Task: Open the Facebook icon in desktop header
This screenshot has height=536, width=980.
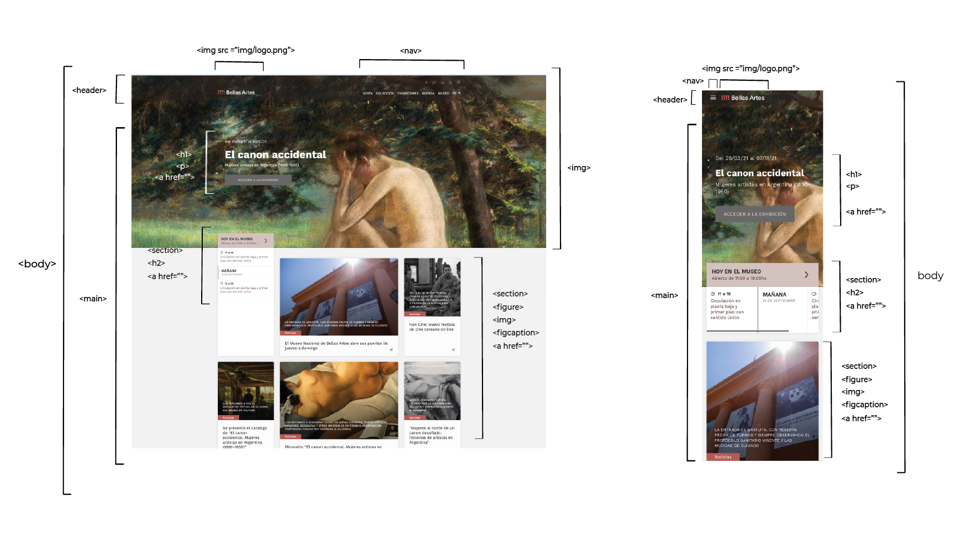Action: tap(426, 82)
